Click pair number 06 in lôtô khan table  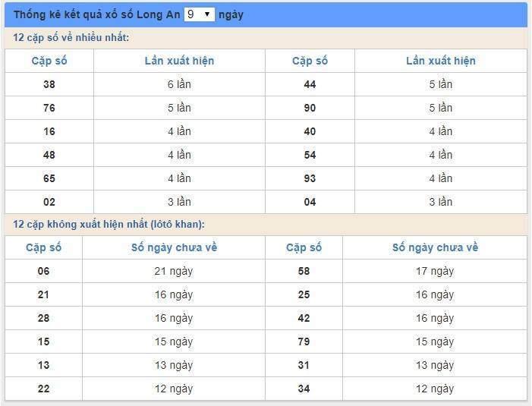pyautogui.click(x=43, y=271)
